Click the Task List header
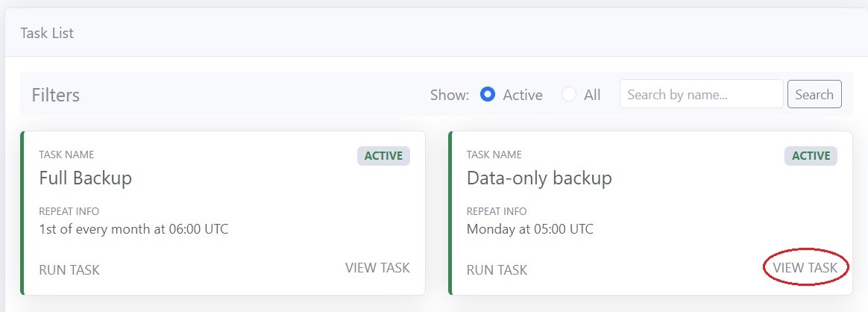The height and width of the screenshot is (312, 868). (x=47, y=34)
